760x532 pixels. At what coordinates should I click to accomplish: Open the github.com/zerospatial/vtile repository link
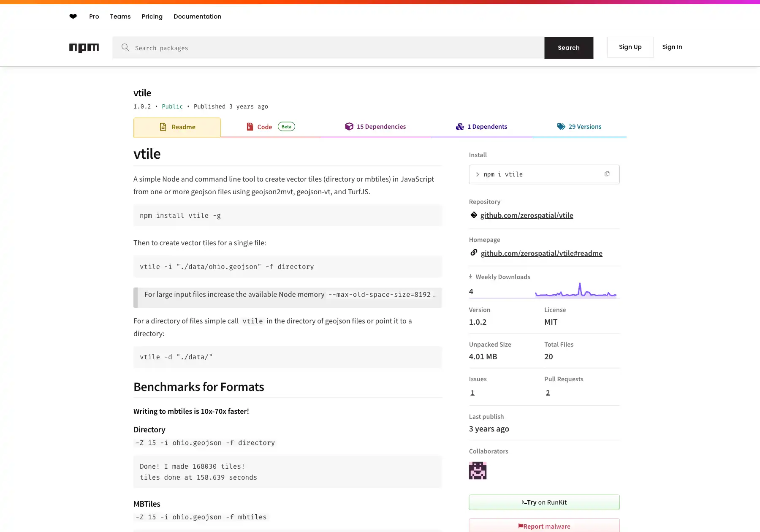(527, 215)
